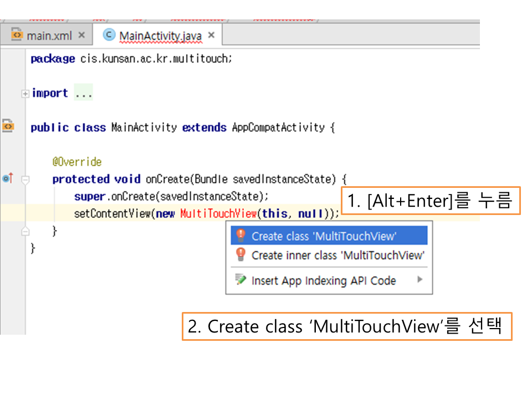The image size is (532, 399).
Task: Collapse the onCreate method using fold marker
Action: [x=25, y=179]
